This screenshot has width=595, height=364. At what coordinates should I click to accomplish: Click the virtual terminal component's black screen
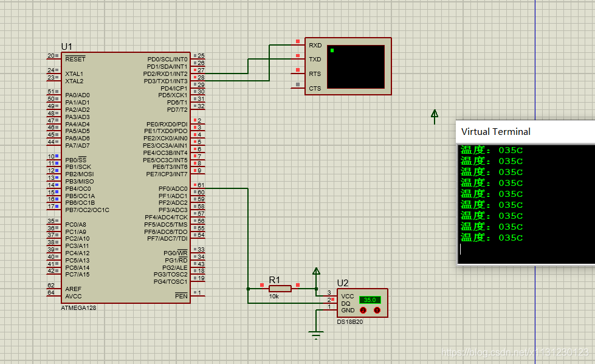pyautogui.click(x=356, y=67)
